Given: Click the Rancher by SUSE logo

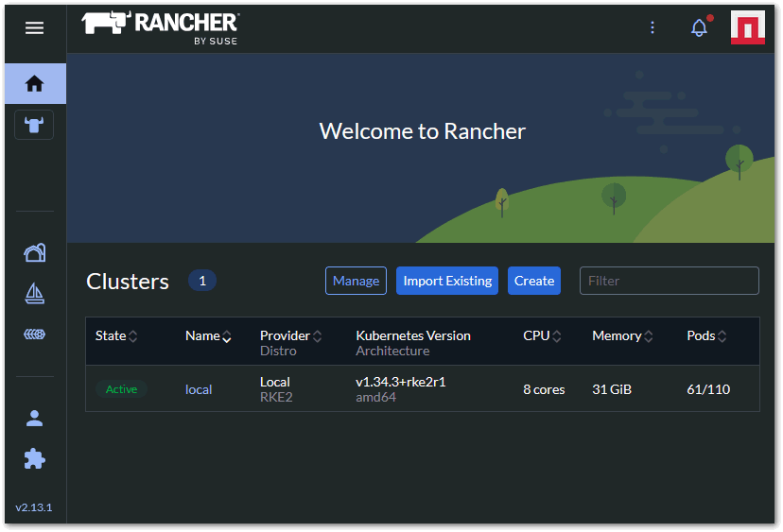Looking at the screenshot, I should tap(161, 28).
